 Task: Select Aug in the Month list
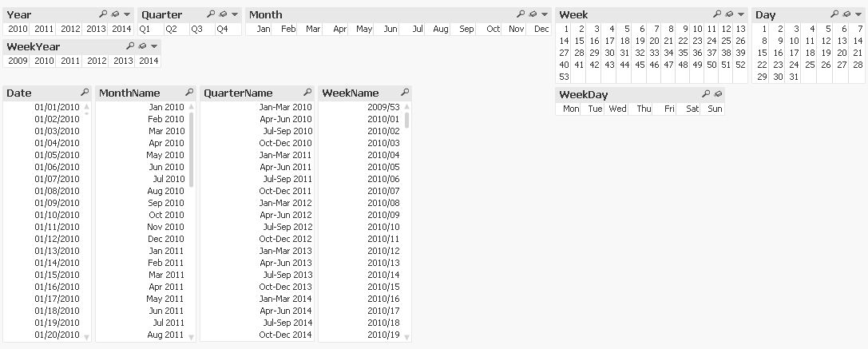click(x=441, y=29)
